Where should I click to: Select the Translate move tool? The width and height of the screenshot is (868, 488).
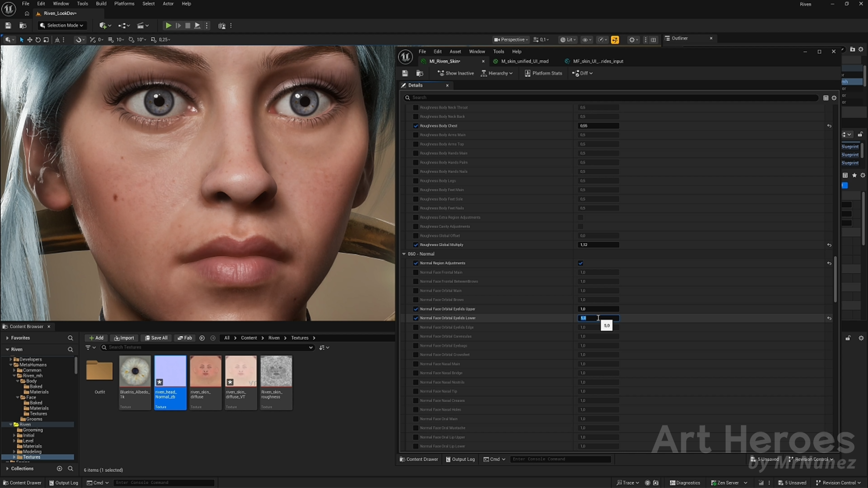pyautogui.click(x=30, y=40)
